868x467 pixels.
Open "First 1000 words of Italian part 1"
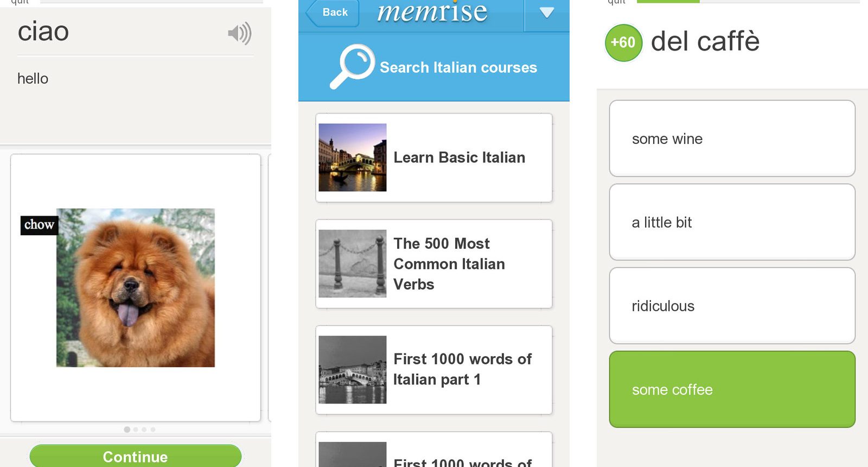point(462,369)
